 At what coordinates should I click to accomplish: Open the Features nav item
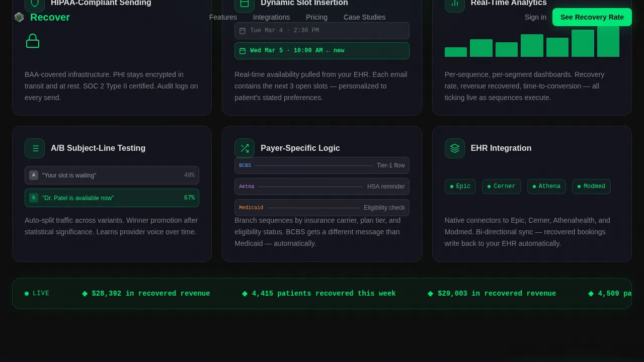(223, 17)
